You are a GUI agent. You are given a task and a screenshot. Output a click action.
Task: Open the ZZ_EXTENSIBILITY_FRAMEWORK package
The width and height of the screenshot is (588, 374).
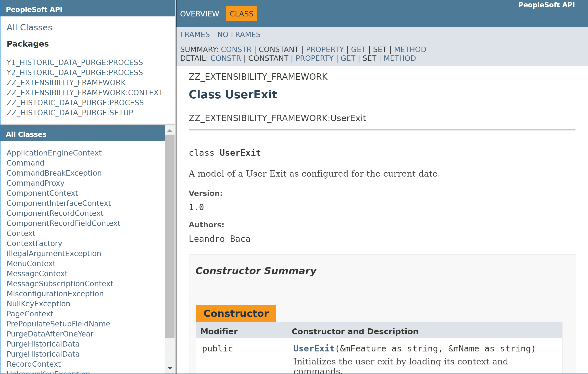pyautogui.click(x=66, y=83)
